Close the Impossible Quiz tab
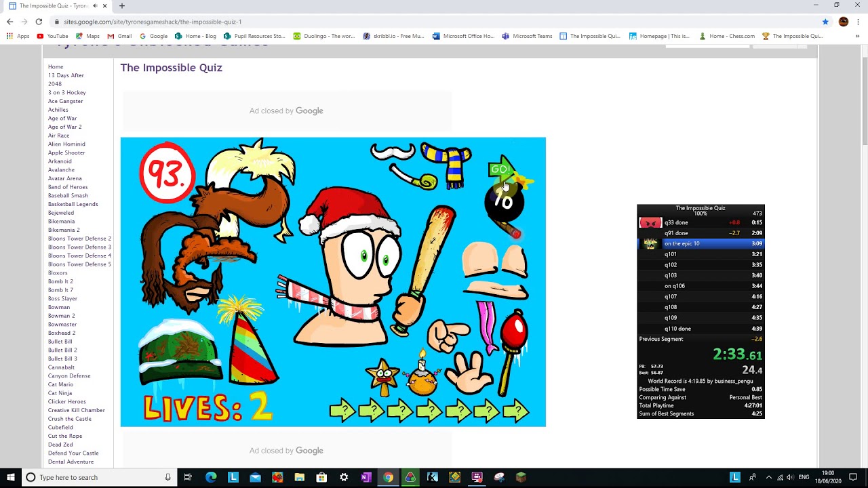The image size is (868, 488). [x=104, y=5]
